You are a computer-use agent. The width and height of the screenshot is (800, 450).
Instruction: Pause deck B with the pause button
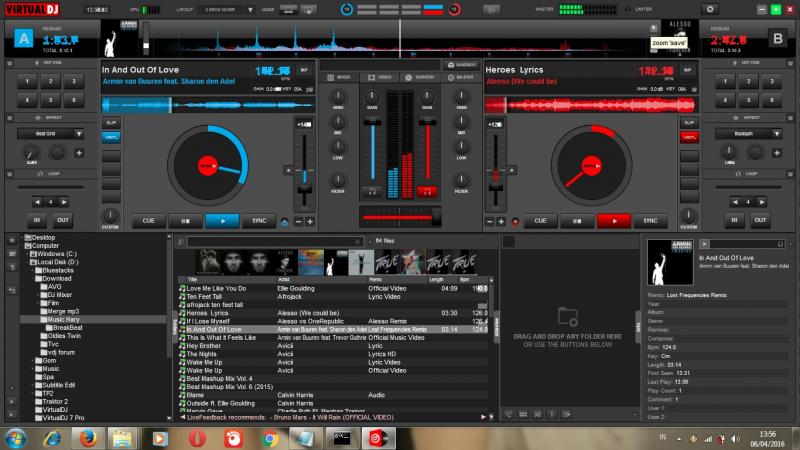577,221
